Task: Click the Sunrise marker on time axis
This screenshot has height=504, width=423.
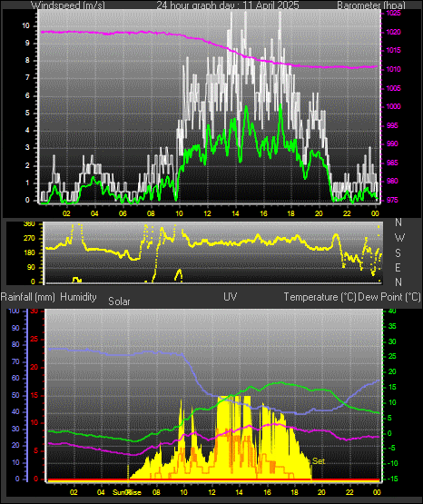Action: pyautogui.click(x=127, y=492)
